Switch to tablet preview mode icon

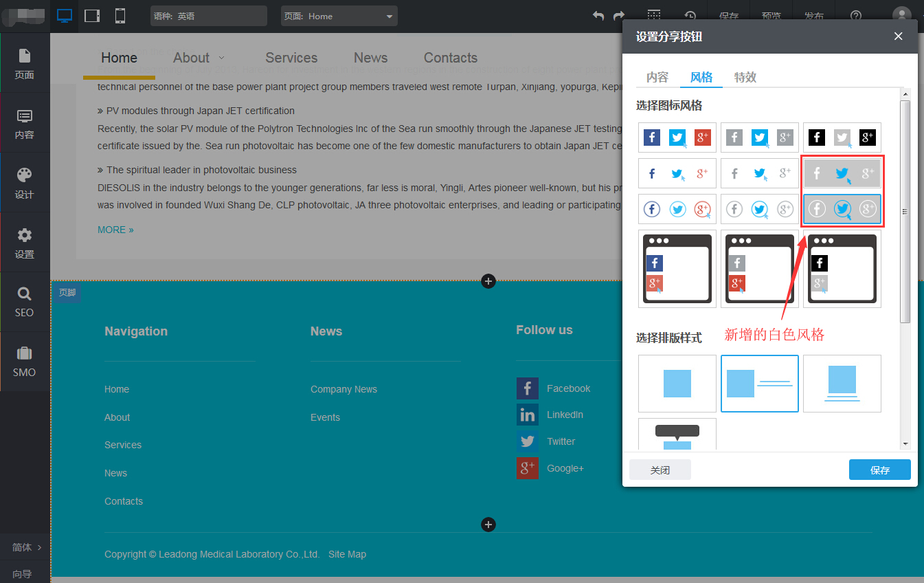pyautogui.click(x=92, y=16)
